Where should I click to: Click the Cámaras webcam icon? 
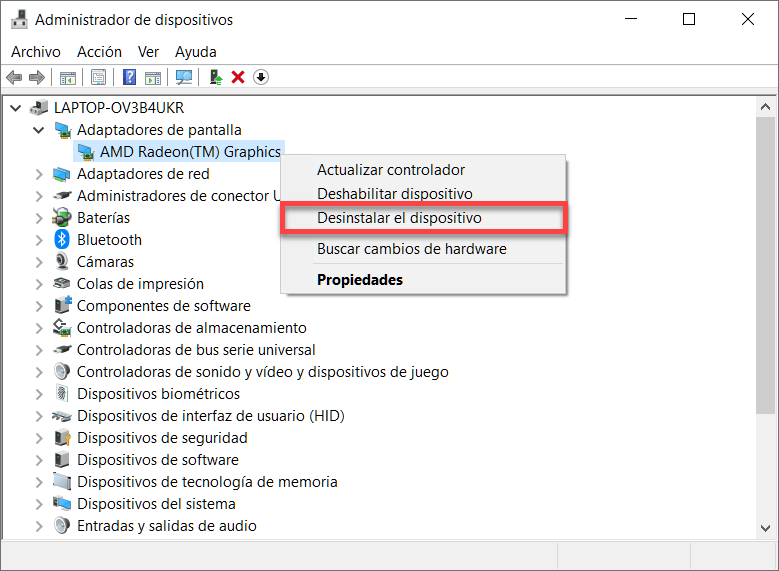[x=62, y=261]
